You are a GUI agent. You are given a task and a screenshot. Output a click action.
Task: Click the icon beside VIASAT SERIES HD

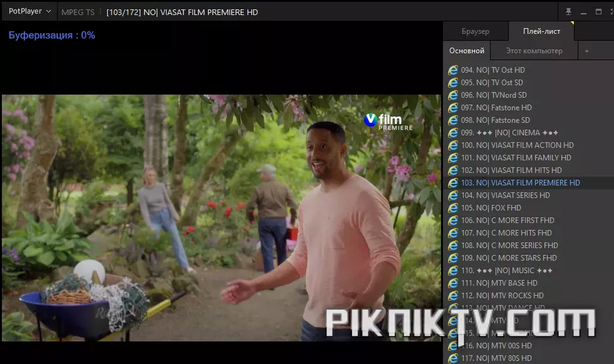click(453, 195)
